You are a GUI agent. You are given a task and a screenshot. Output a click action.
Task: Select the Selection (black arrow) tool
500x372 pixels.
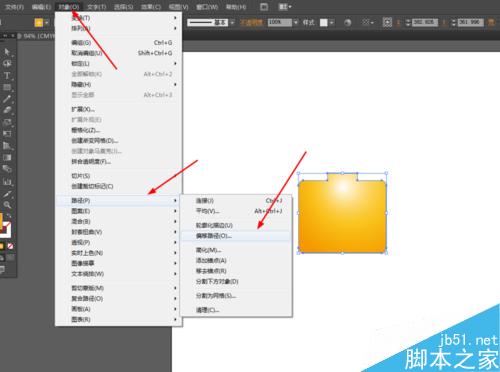[7, 52]
